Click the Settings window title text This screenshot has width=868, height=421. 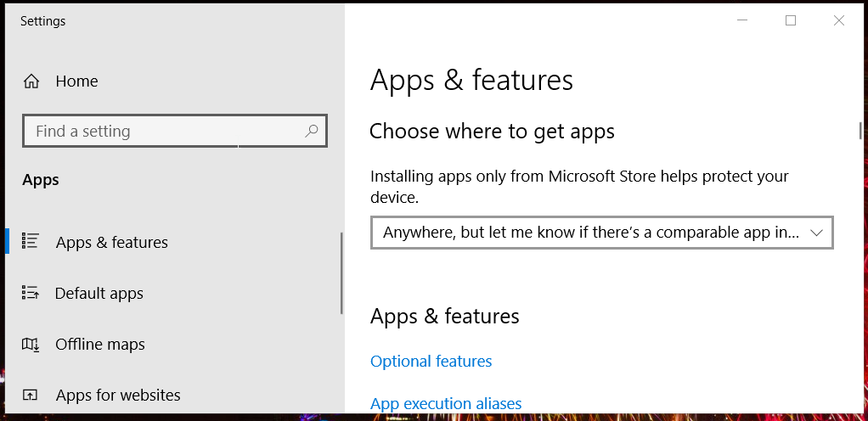(x=42, y=21)
